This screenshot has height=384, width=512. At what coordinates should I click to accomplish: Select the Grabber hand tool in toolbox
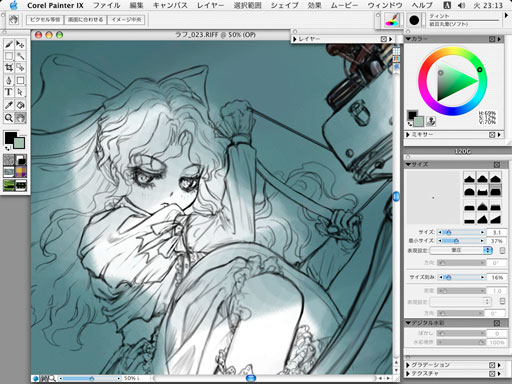(x=20, y=117)
